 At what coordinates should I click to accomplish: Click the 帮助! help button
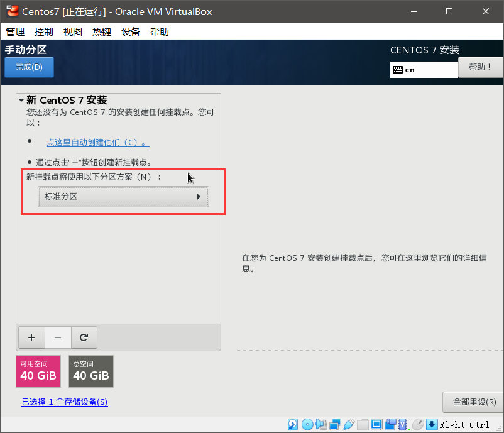point(481,67)
